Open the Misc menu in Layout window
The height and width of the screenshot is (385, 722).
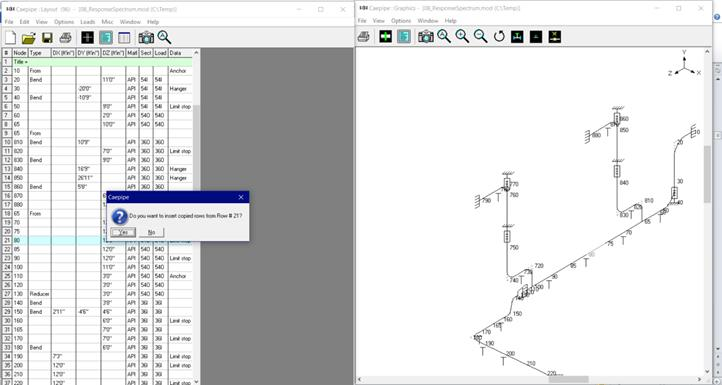click(x=107, y=22)
